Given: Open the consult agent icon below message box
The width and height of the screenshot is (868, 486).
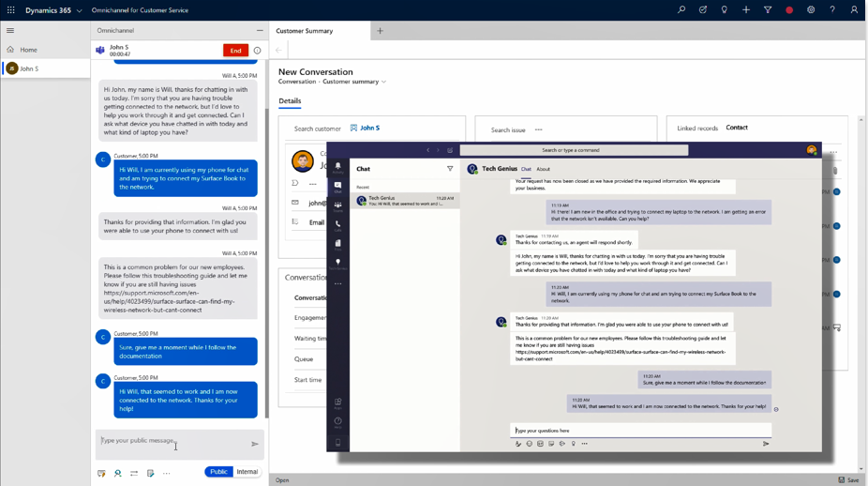Looking at the screenshot, I should 118,473.
